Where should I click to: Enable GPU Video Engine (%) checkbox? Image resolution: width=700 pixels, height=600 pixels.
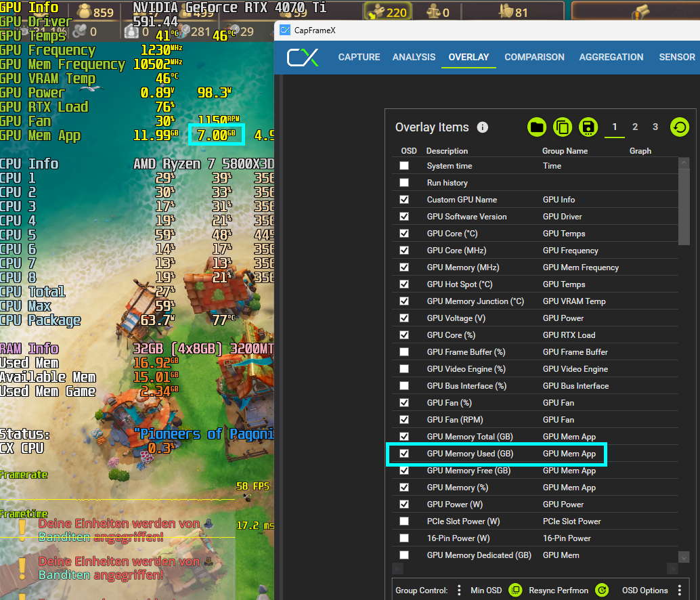click(404, 369)
